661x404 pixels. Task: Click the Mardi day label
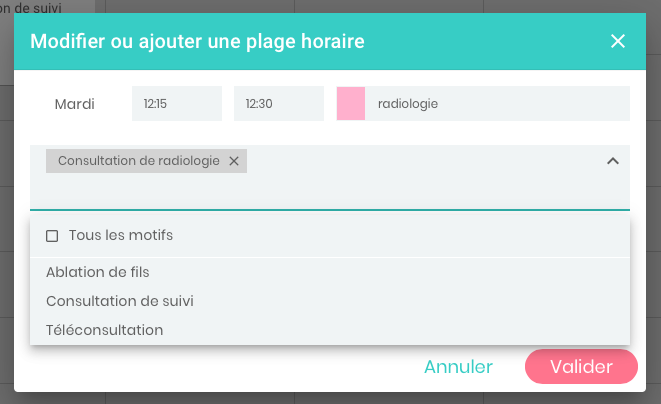pyautogui.click(x=75, y=103)
